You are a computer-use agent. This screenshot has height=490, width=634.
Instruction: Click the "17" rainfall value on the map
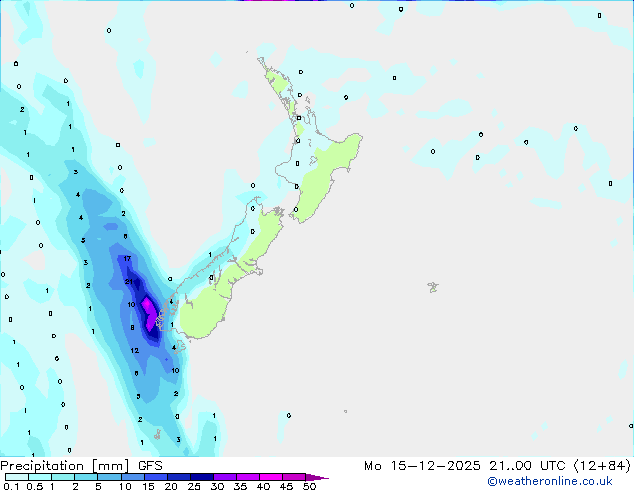coord(126,259)
